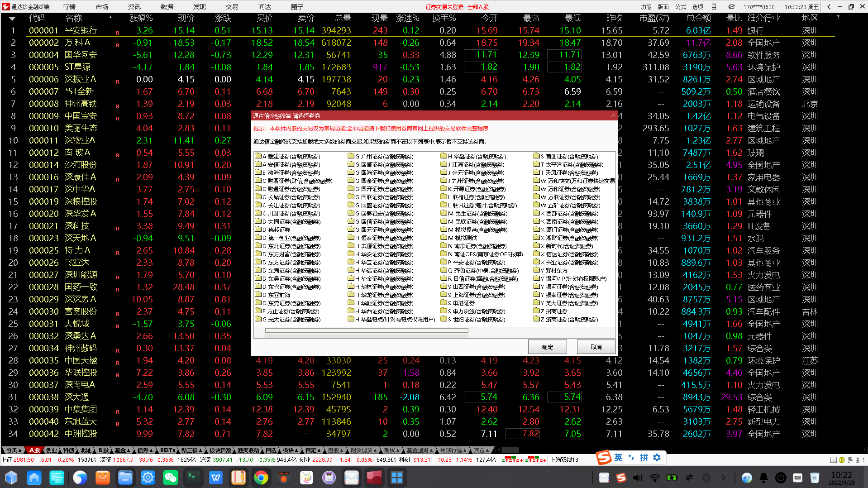Open WPS Writer from the taskbar
Image resolution: width=868 pixels, height=488 pixels.
[x=216, y=478]
